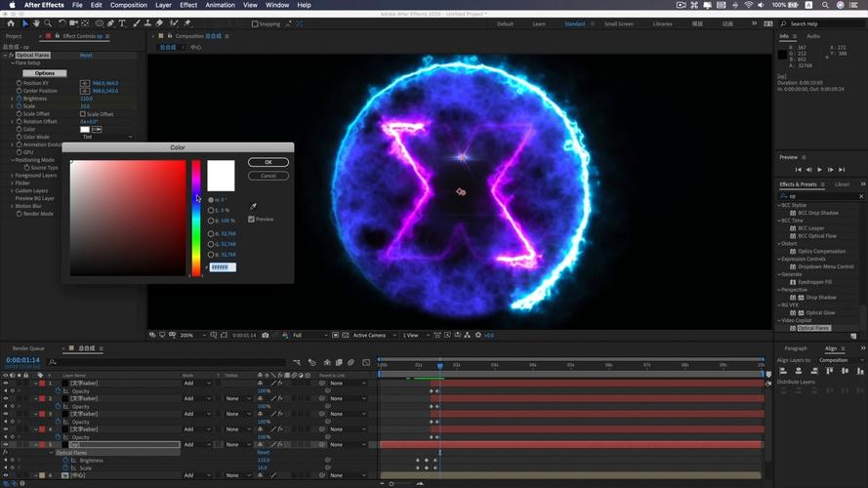Screen dimensions: 868x488
Task: Uncheck the Preview checkbox in Color dialog
Action: point(251,219)
